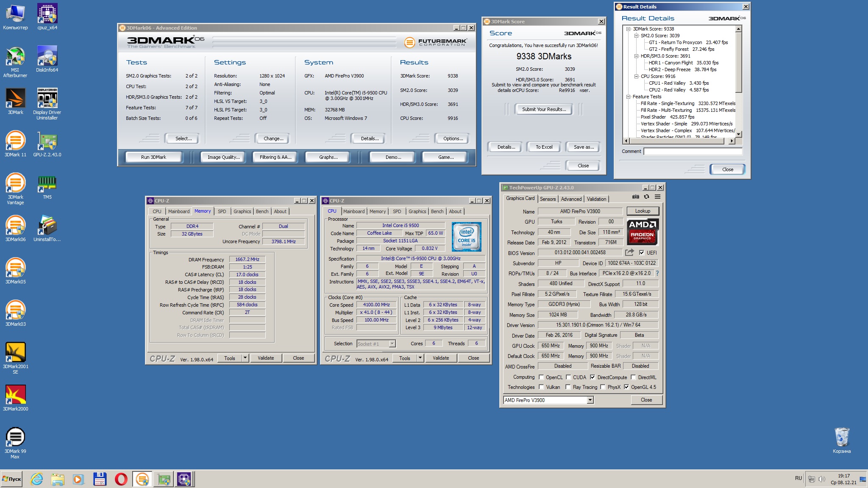Click the To Excel button
This screenshot has width=868, height=488.
pos(544,147)
